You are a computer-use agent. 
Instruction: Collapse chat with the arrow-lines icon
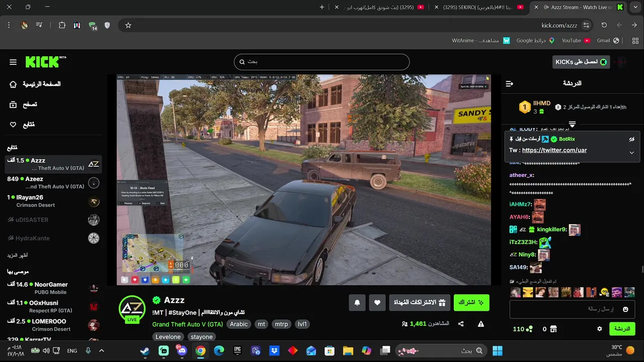tap(509, 83)
